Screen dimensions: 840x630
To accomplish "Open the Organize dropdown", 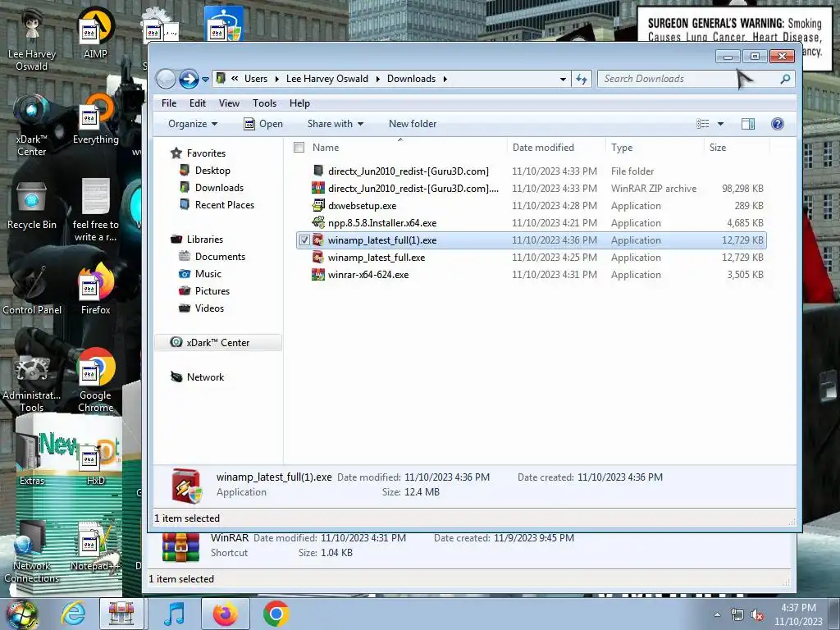I will coord(192,124).
